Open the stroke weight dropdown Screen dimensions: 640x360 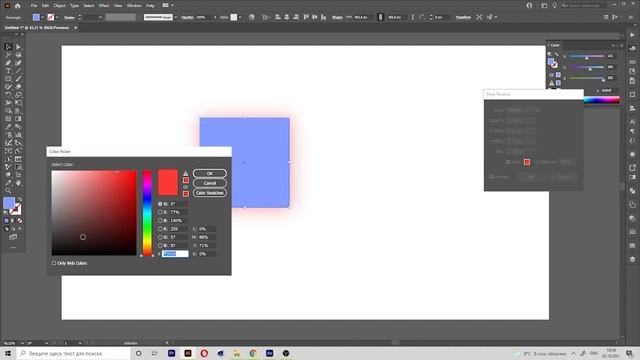100,17
